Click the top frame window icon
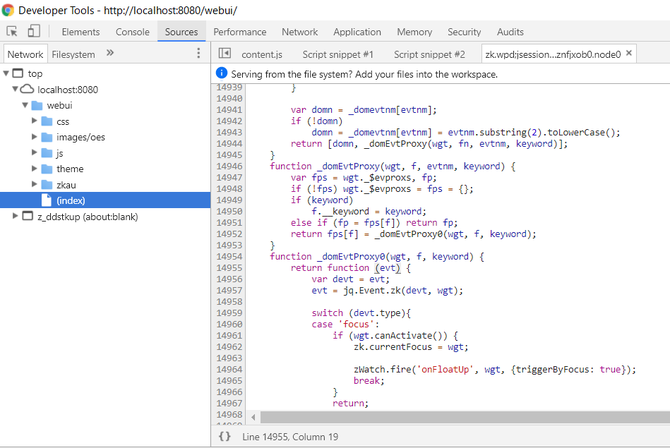670x448 pixels. point(18,73)
